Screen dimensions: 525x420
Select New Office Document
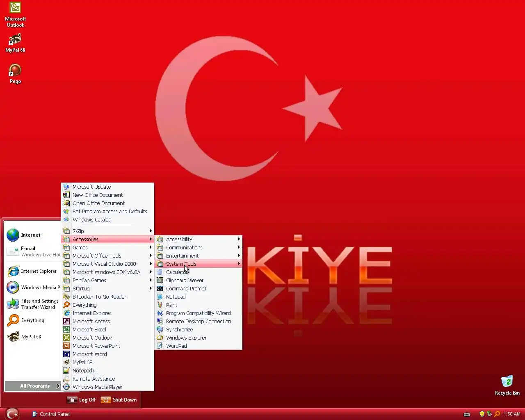(x=107, y=195)
